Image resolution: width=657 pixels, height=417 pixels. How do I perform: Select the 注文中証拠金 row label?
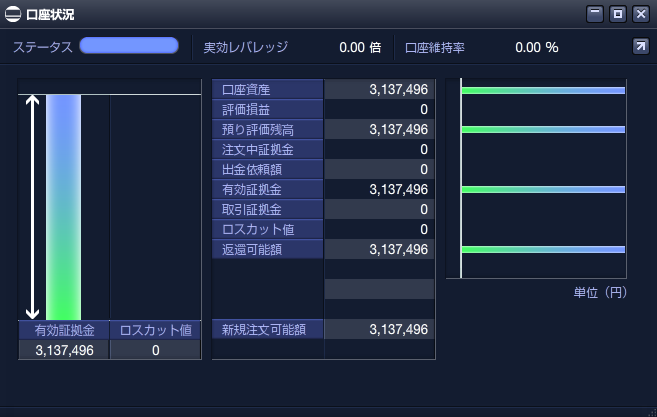[x=268, y=150]
